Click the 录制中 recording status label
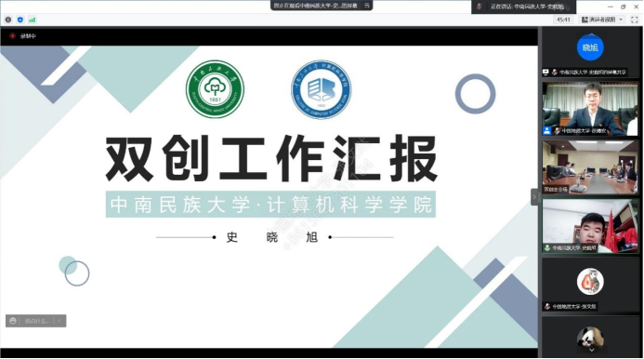 coord(28,36)
